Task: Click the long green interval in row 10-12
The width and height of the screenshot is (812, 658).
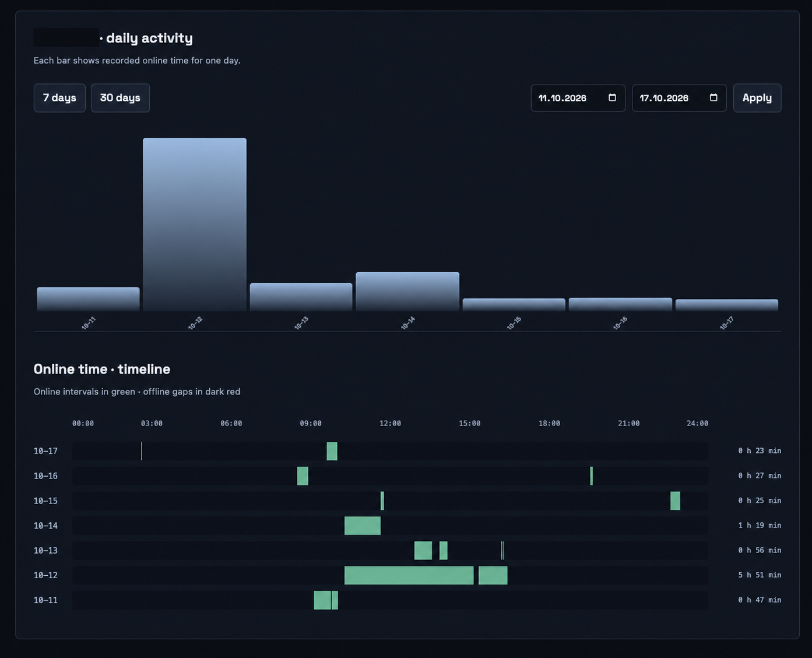Action: 409,575
